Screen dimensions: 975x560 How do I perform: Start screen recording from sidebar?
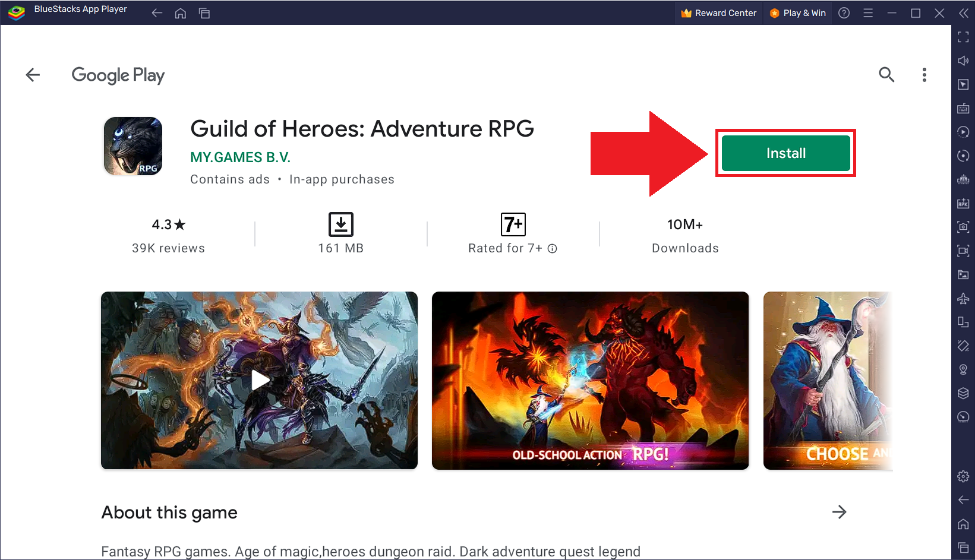pyautogui.click(x=963, y=251)
